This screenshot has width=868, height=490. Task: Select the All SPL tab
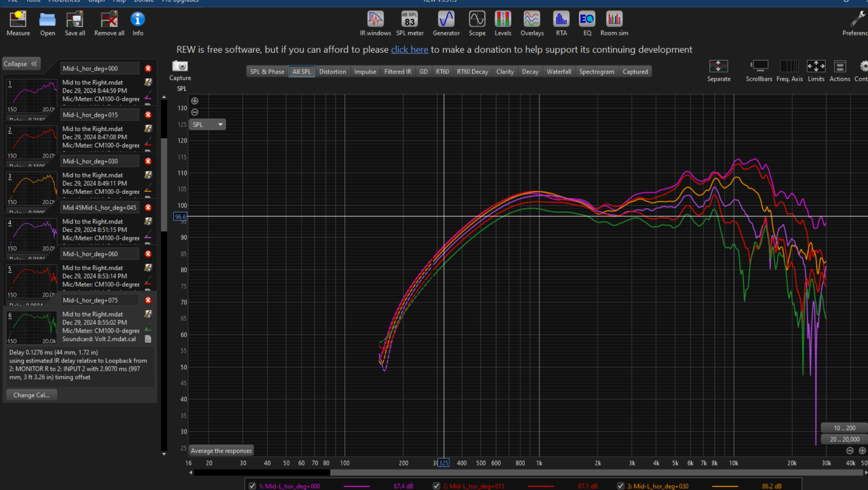click(x=302, y=72)
